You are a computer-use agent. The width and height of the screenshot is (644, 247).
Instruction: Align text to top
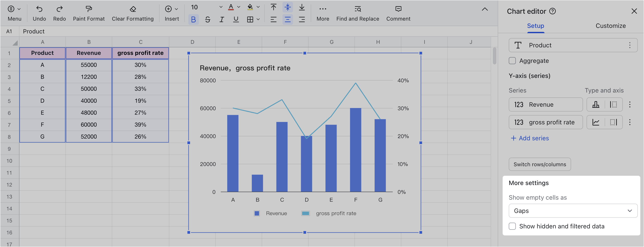pos(274,7)
